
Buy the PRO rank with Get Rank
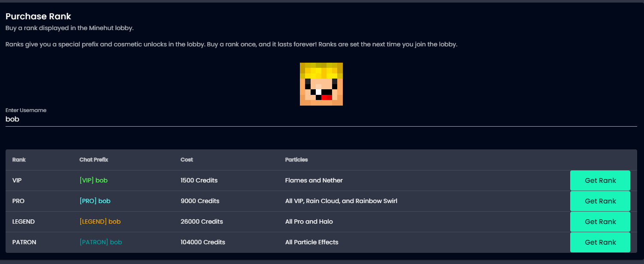point(600,201)
